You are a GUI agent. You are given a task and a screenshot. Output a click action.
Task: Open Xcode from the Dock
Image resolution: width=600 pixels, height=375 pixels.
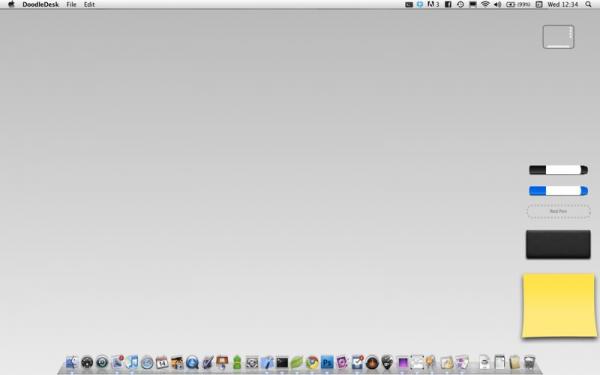(x=267, y=362)
